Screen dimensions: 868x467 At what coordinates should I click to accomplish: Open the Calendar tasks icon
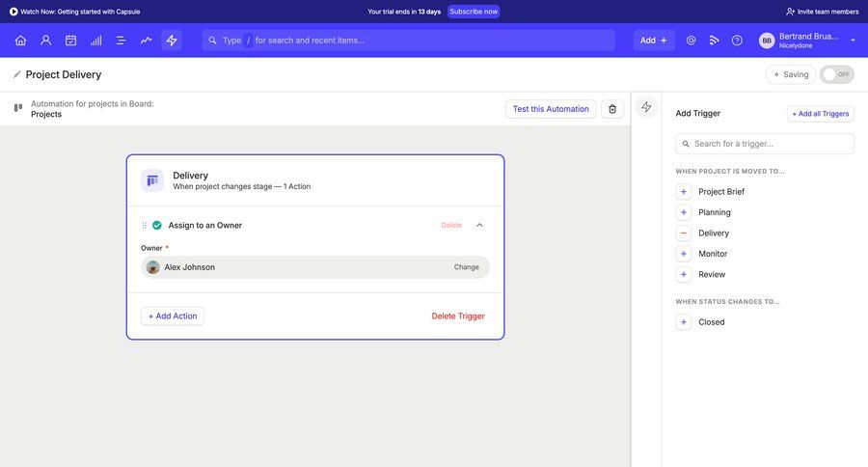pyautogui.click(x=70, y=41)
